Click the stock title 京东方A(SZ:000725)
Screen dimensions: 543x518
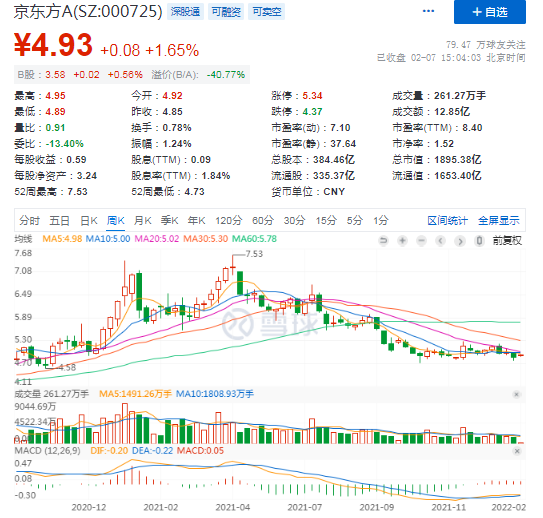click(88, 11)
